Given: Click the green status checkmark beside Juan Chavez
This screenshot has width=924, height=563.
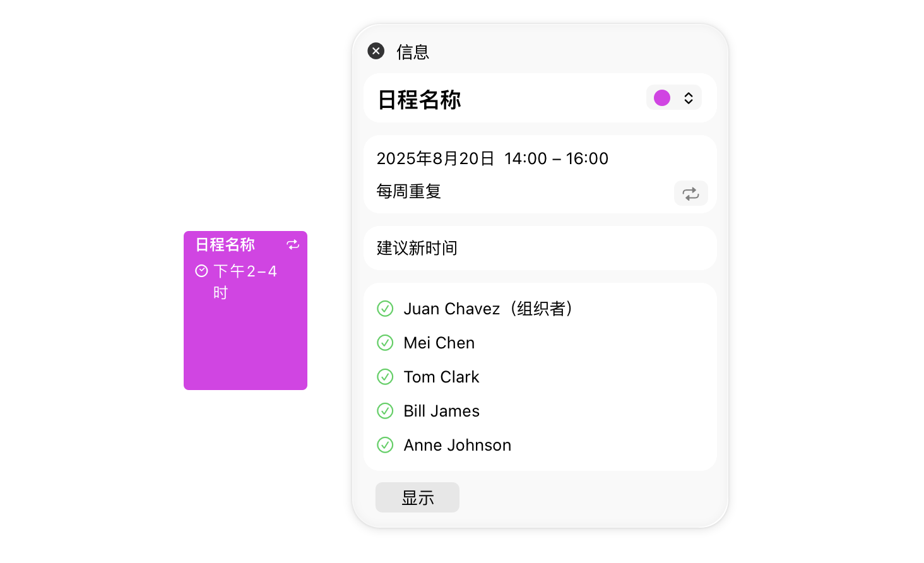Looking at the screenshot, I should click(385, 309).
